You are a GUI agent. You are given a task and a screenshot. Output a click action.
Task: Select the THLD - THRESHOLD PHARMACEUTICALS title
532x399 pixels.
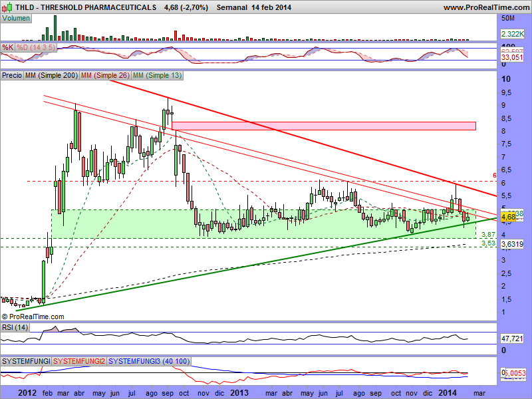coord(86,7)
